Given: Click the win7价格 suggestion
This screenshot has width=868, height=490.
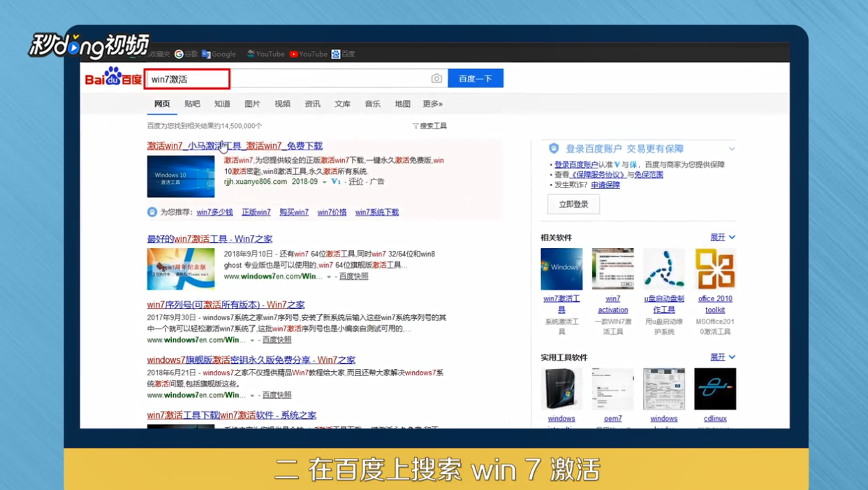Looking at the screenshot, I should click(332, 212).
